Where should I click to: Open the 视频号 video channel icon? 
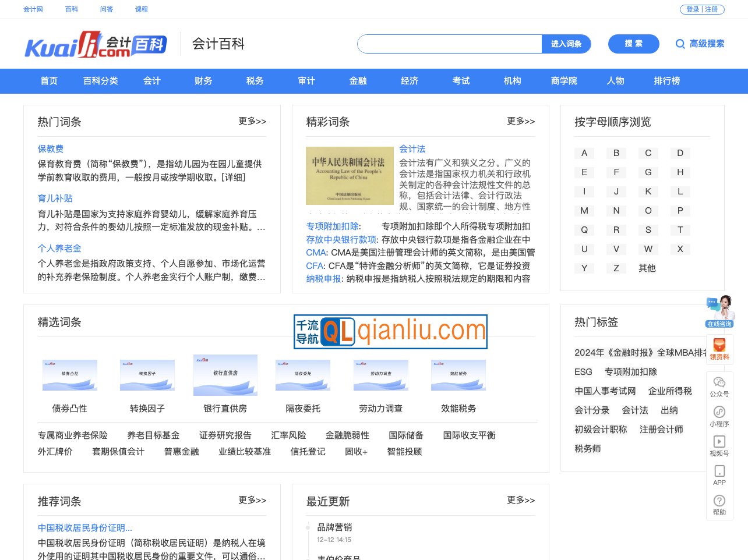click(x=719, y=445)
